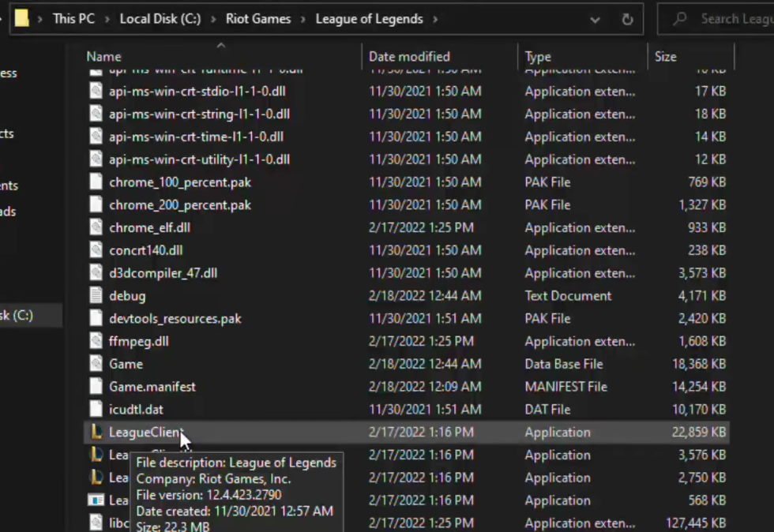This screenshot has width=774, height=532.
Task: Click the 2/18/2022 12:09 AM date cell
Action: pyautogui.click(x=425, y=387)
